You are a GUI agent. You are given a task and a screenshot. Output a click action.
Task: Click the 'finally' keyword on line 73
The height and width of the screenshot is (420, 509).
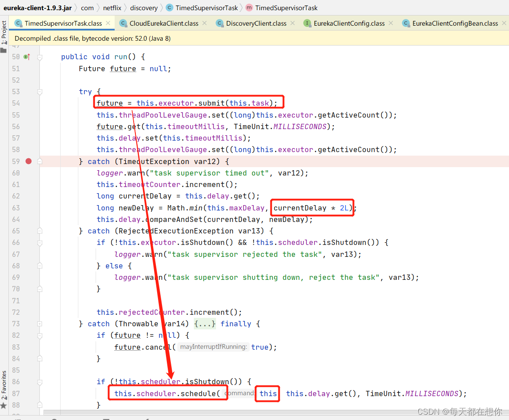[x=235, y=324]
